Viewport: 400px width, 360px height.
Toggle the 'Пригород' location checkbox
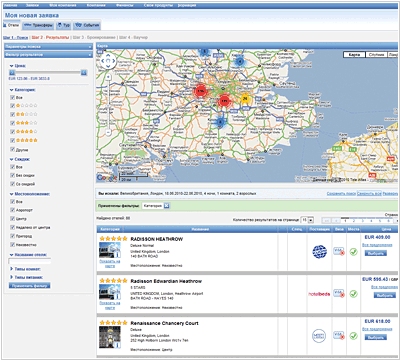click(x=12, y=236)
